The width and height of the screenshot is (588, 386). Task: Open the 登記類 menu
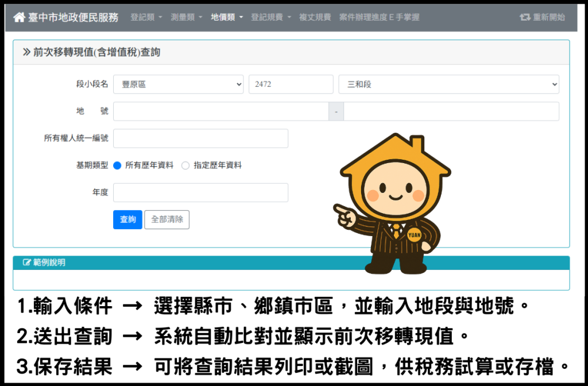pyautogui.click(x=146, y=17)
